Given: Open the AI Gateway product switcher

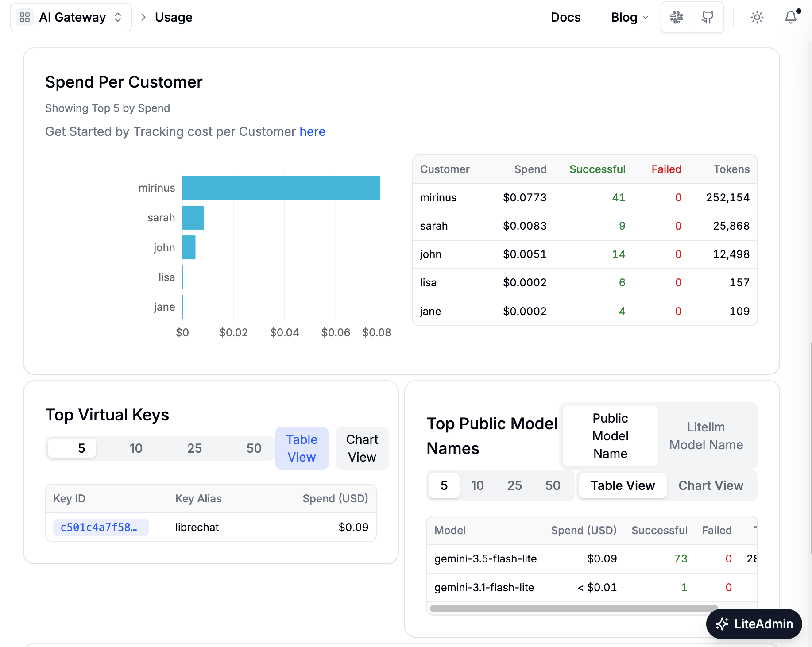Looking at the screenshot, I should 71,17.
